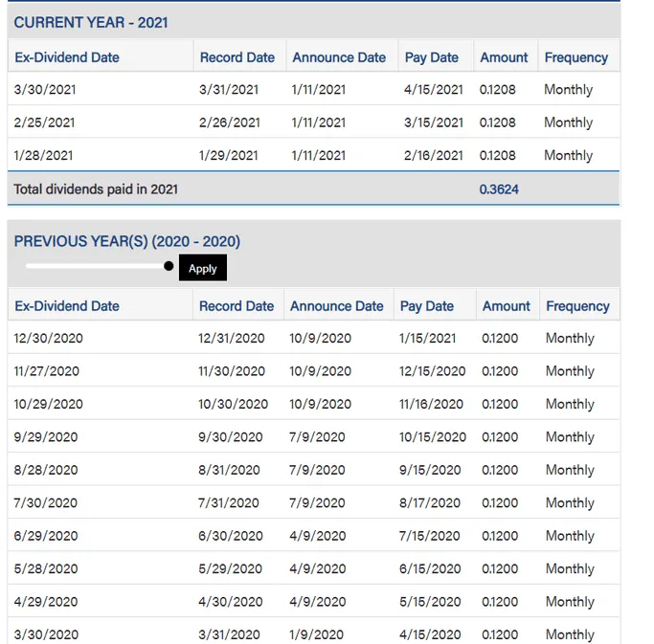The image size is (654, 644).
Task: Click the Apply button
Action: pyautogui.click(x=203, y=268)
